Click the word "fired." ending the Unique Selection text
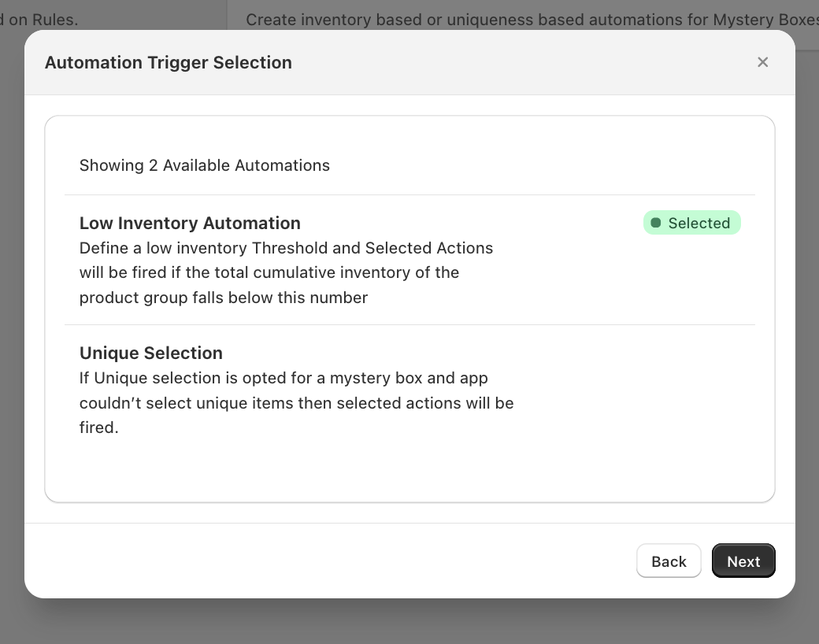This screenshot has height=644, width=819. coord(99,428)
